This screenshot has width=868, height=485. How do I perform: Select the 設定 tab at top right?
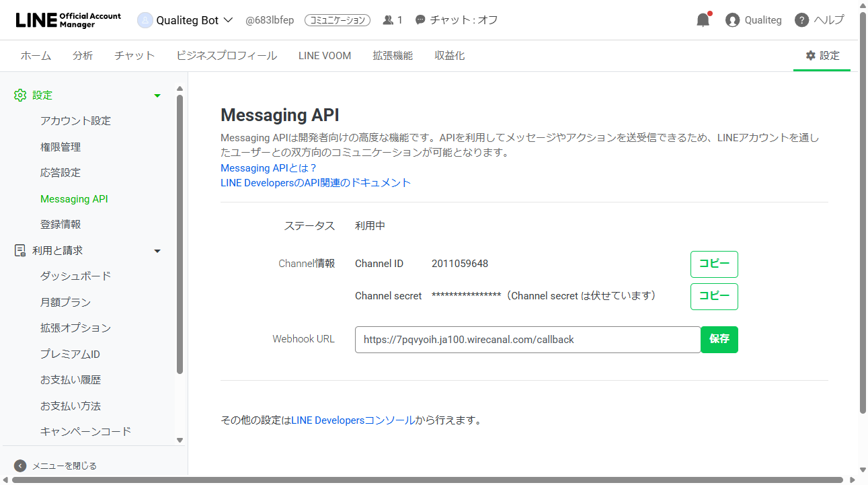[x=822, y=56]
